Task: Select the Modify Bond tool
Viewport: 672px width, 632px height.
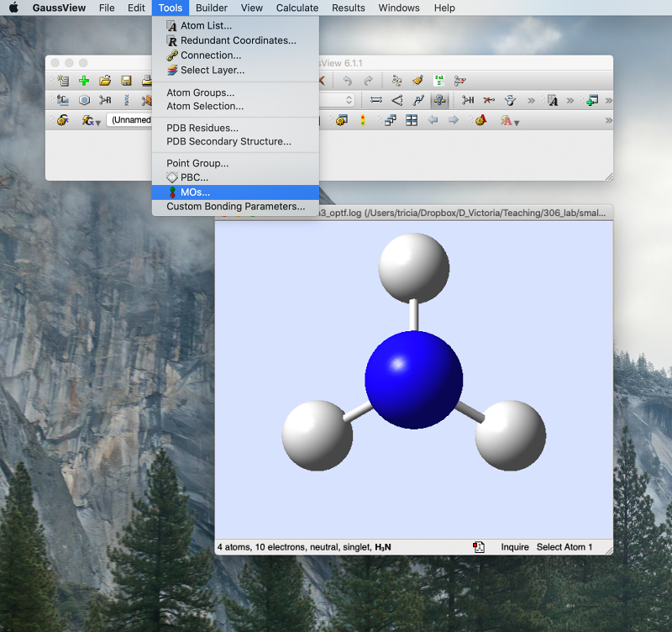Action: click(375, 100)
